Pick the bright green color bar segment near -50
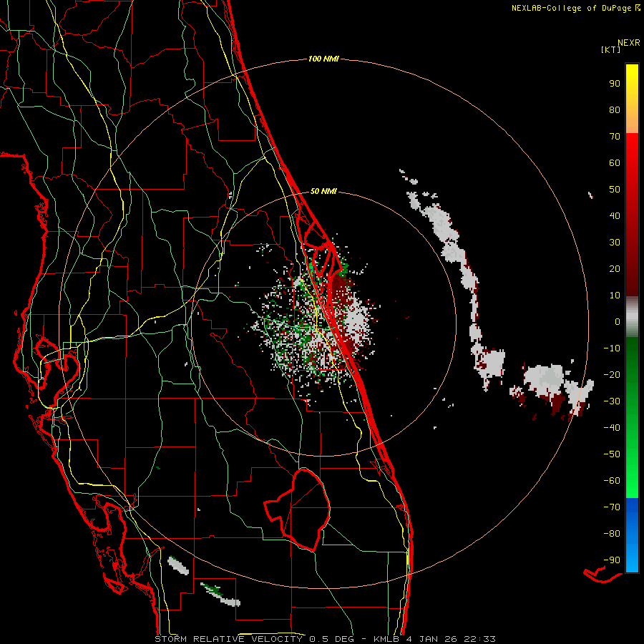Screen dimensions: 644x644 pos(632,454)
